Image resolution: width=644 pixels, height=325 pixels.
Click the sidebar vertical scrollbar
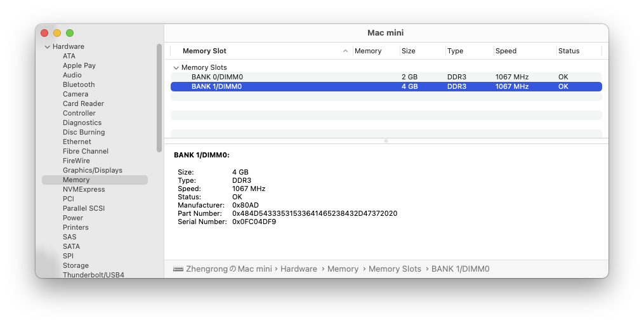pos(159,98)
